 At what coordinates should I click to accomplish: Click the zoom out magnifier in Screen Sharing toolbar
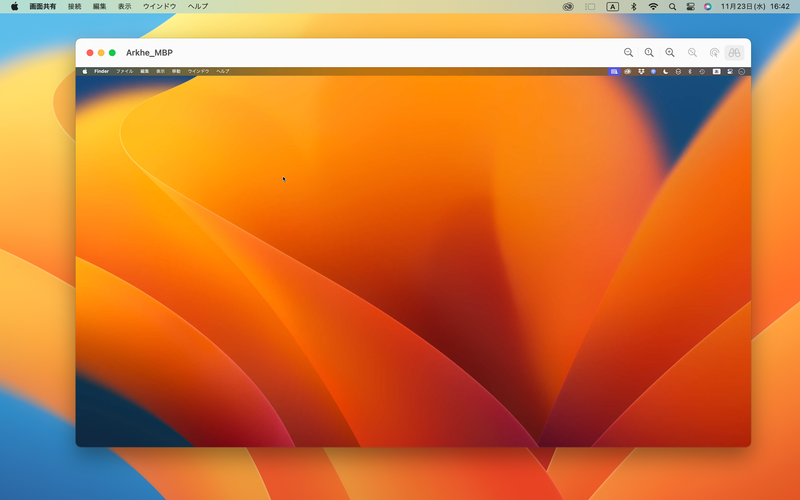(x=628, y=53)
